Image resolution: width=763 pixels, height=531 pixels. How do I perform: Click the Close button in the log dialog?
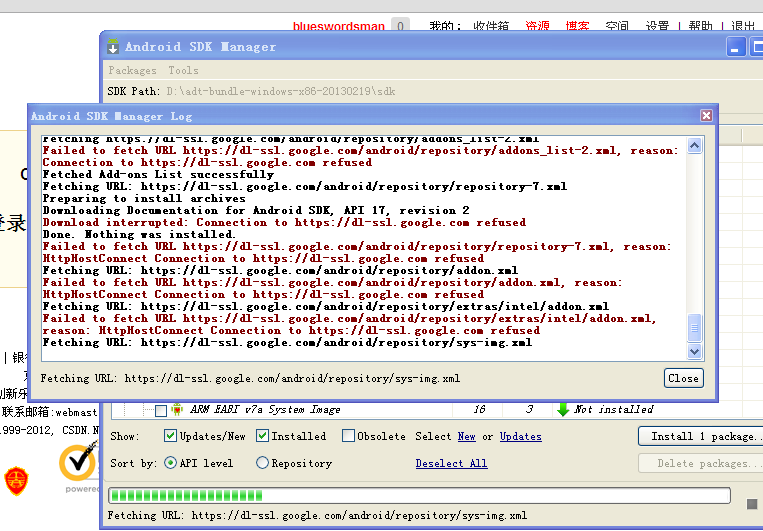pyautogui.click(x=683, y=378)
